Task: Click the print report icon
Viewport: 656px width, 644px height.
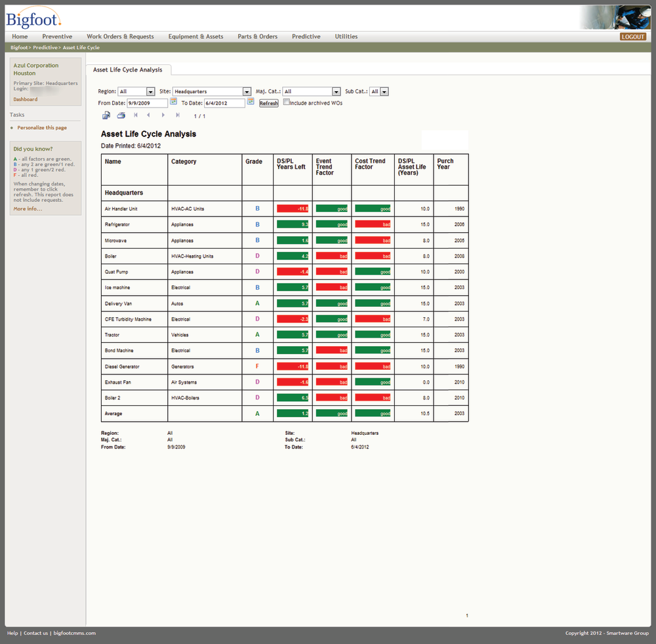Action: [121, 115]
